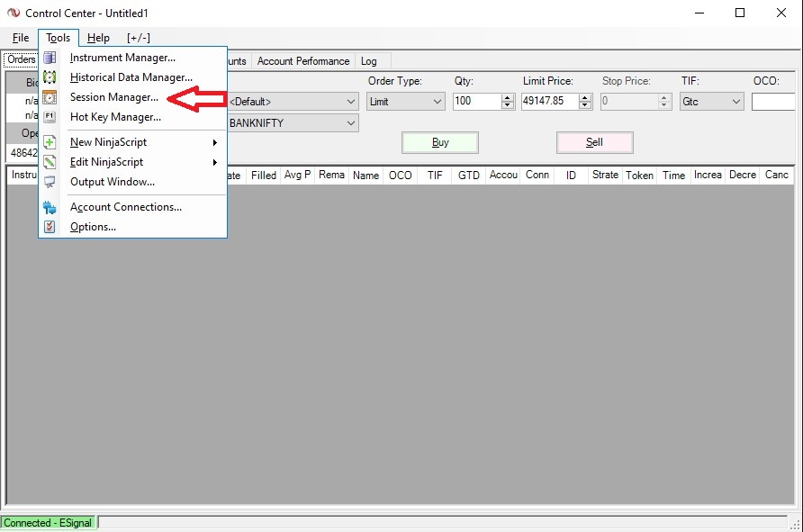This screenshot has width=803, height=532.
Task: Click the Accou column header
Action: pos(503,176)
